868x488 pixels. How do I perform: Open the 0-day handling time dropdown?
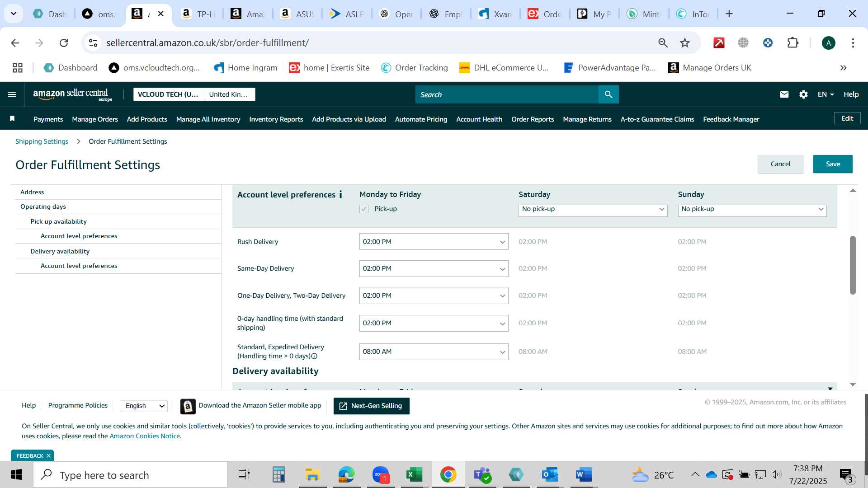[x=434, y=323]
